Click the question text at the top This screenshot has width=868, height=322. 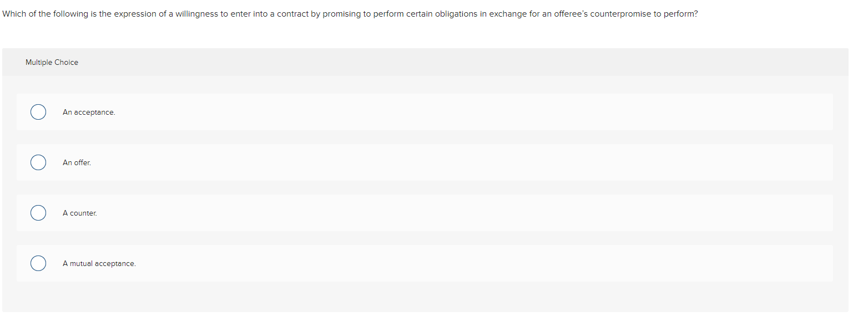pos(350,14)
